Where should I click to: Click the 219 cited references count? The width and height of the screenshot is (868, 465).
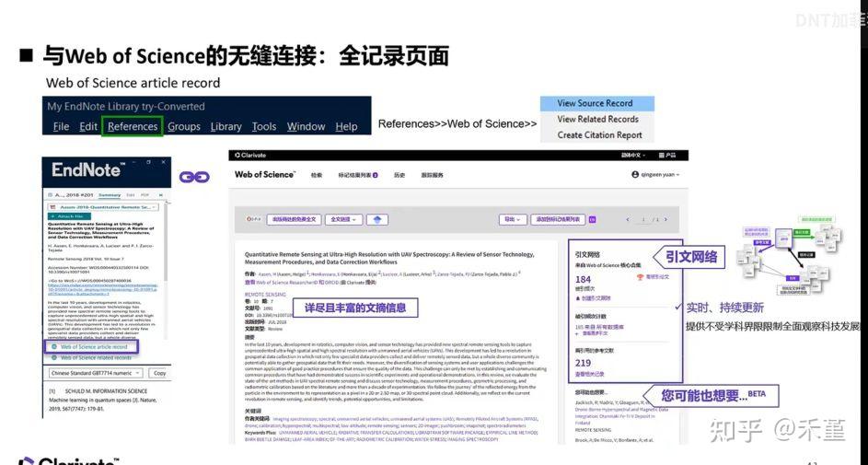tap(583, 363)
